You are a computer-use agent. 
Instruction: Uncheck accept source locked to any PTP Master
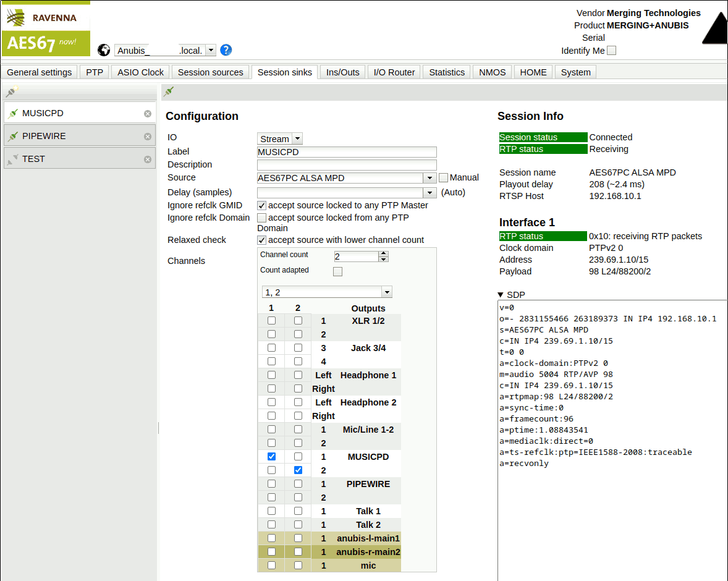pos(262,205)
